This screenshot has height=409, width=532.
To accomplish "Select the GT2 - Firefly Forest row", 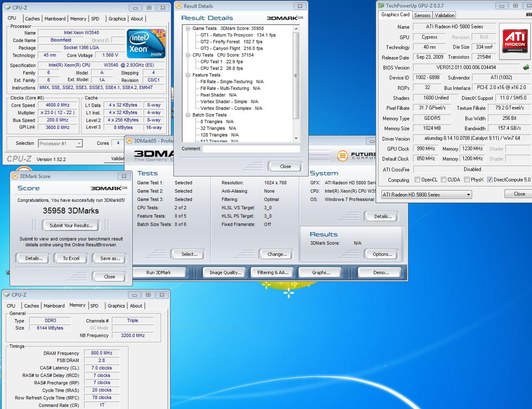I will [x=231, y=42].
